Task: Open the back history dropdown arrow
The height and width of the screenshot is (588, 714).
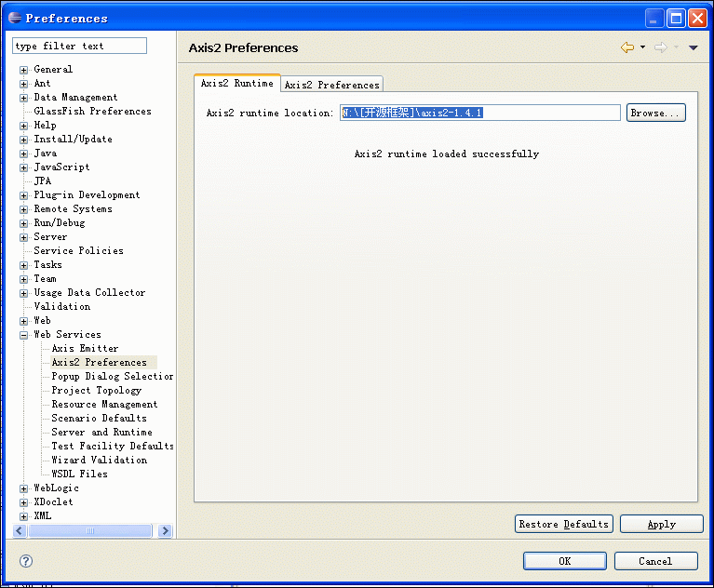Action: [642, 47]
